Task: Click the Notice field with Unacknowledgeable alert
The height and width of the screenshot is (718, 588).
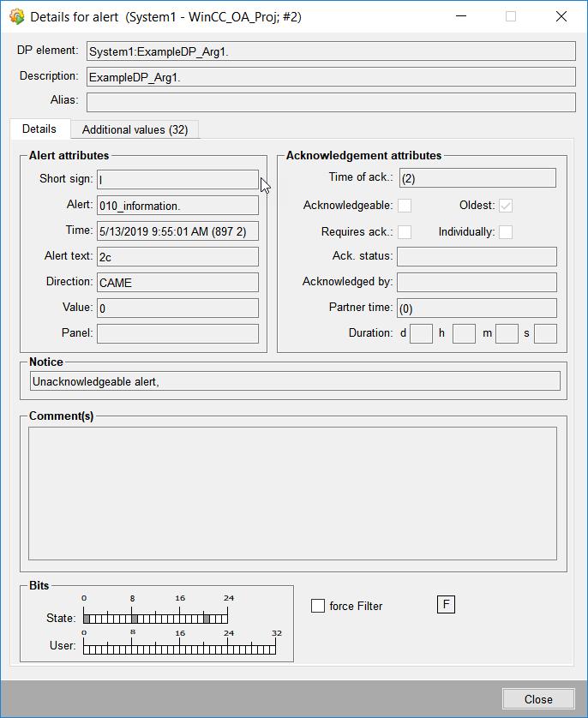Action: (295, 381)
